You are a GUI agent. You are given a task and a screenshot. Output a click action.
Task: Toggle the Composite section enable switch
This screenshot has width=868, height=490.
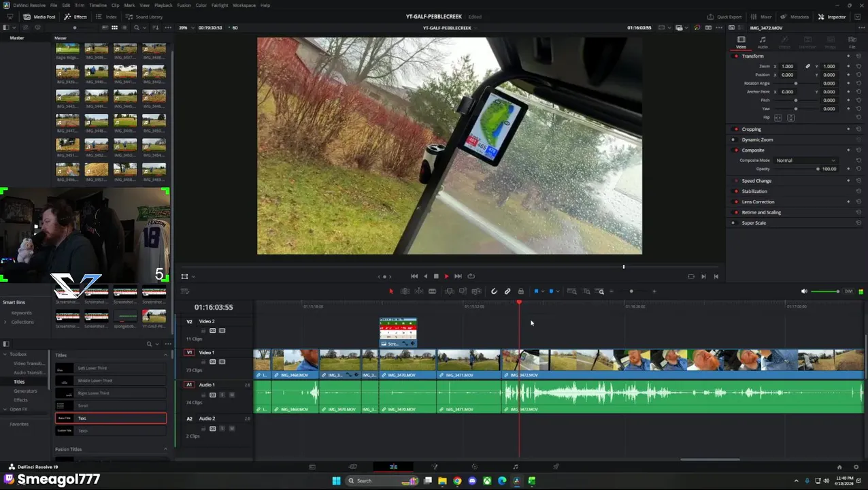point(735,150)
